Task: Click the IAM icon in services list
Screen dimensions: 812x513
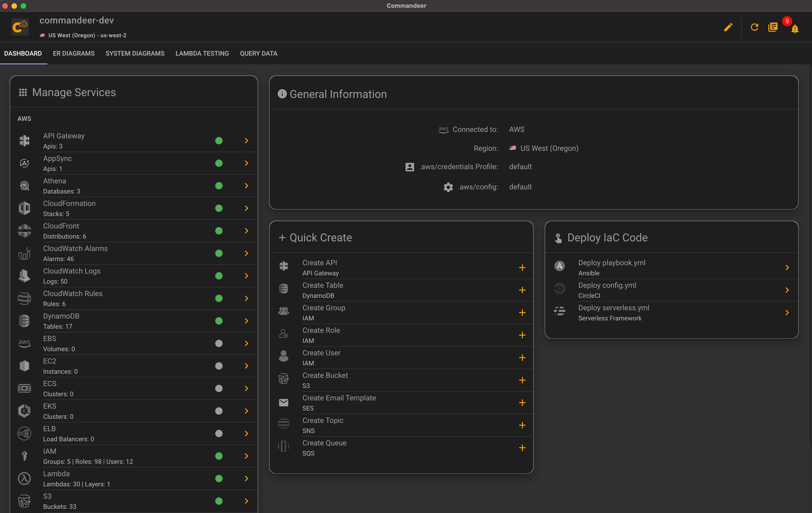Action: coord(24,455)
